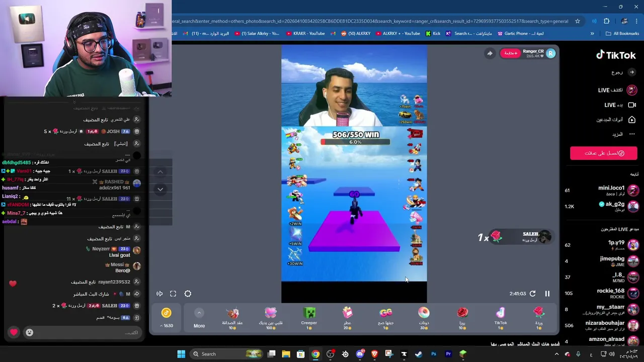Collapse pinned chat with up chevron
The width and height of the screenshot is (644, 362).
click(160, 172)
